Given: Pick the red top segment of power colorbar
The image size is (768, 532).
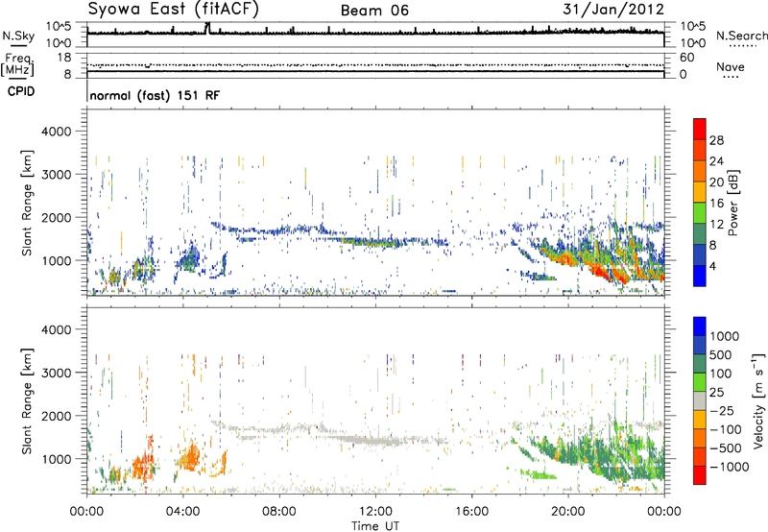Looking at the screenshot, I should coord(700,129).
